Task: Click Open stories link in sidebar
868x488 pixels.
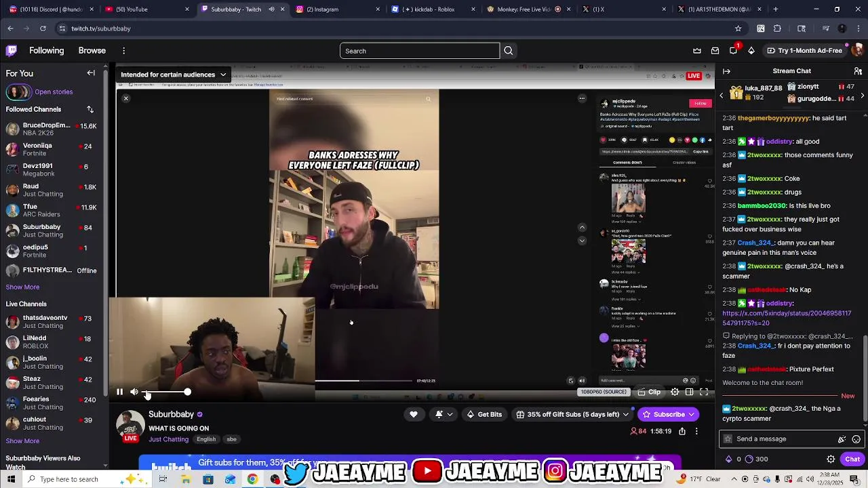Action: pyautogui.click(x=54, y=91)
